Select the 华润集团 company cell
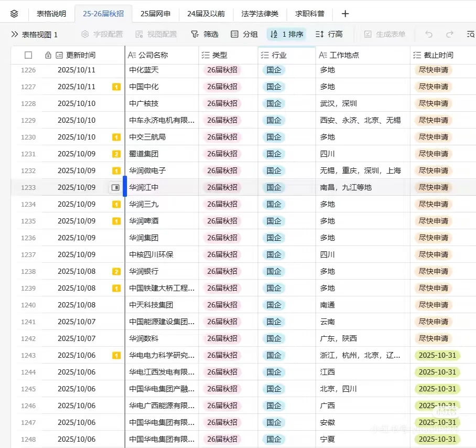 click(x=162, y=238)
